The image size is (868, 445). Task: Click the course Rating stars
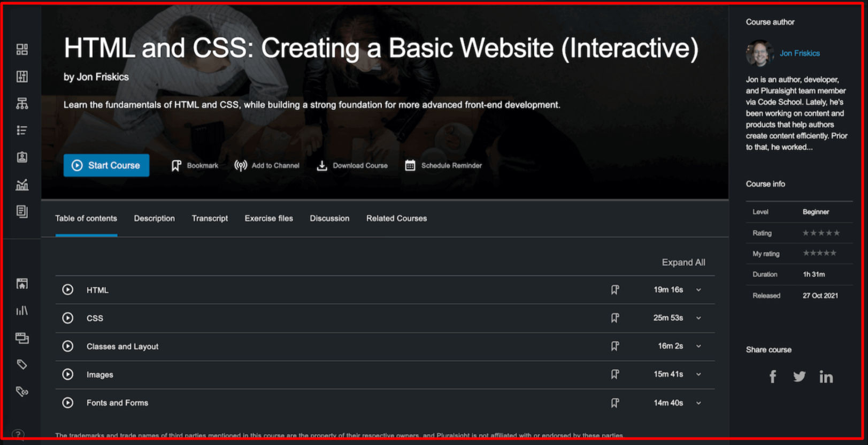pyautogui.click(x=821, y=233)
